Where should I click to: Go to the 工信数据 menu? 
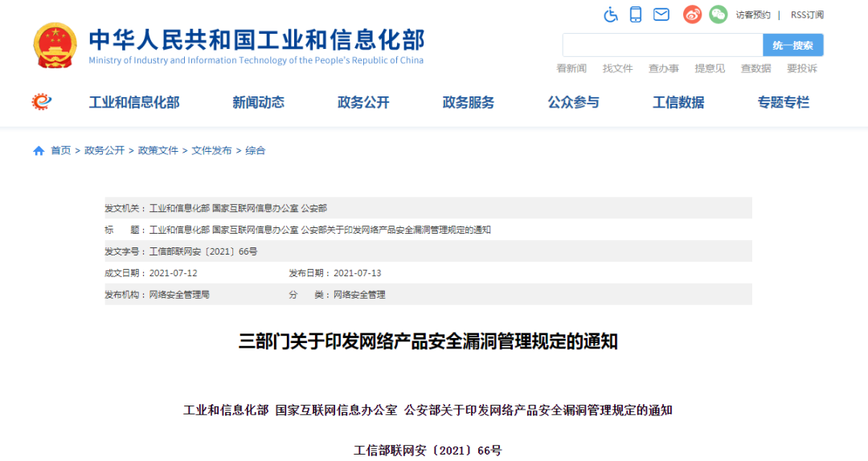(x=678, y=103)
